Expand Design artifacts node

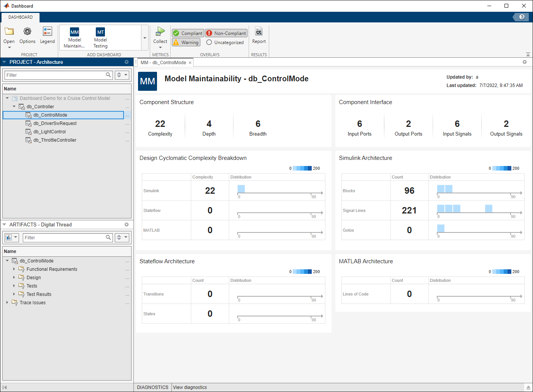tap(14, 278)
